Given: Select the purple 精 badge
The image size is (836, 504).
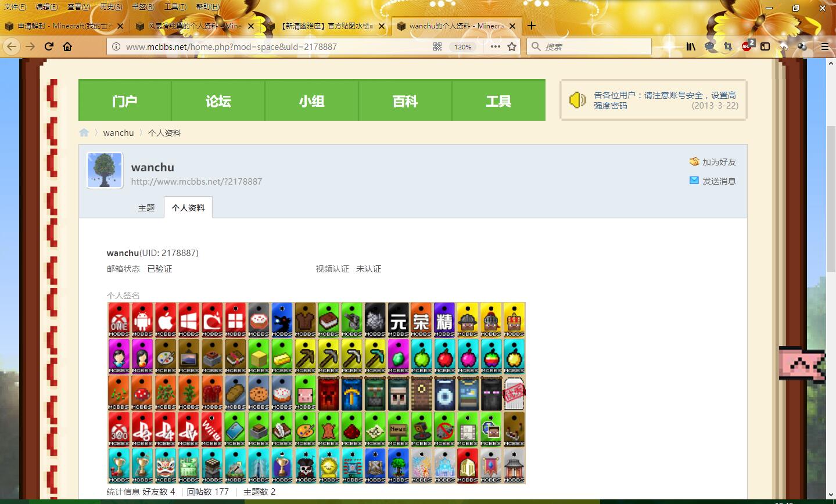Looking at the screenshot, I should pyautogui.click(x=444, y=320).
